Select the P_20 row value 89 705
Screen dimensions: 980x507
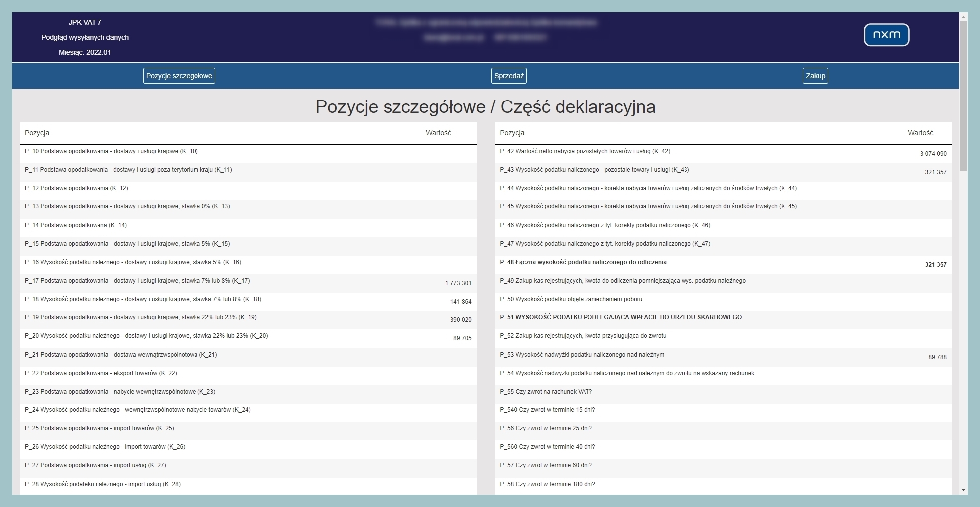click(462, 338)
